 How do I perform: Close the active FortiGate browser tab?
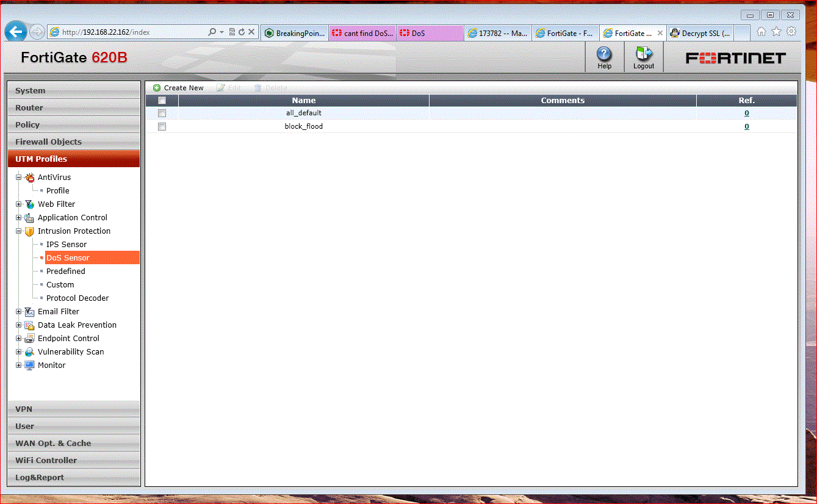(x=660, y=33)
